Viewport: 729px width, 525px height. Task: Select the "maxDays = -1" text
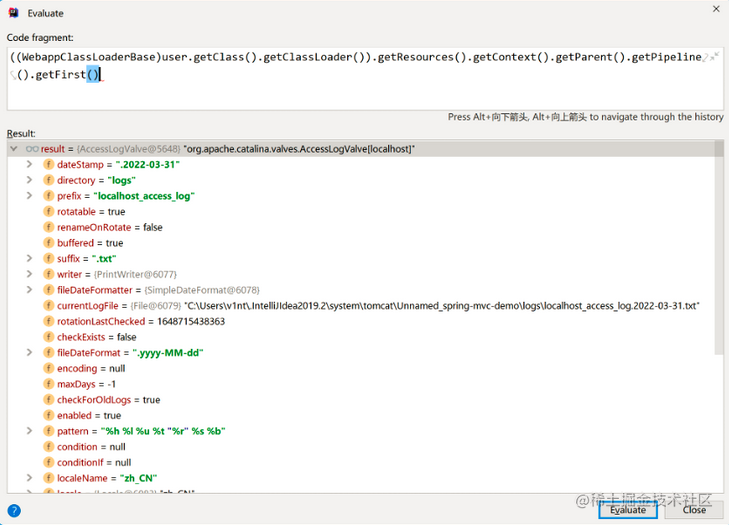pyautogui.click(x=86, y=384)
